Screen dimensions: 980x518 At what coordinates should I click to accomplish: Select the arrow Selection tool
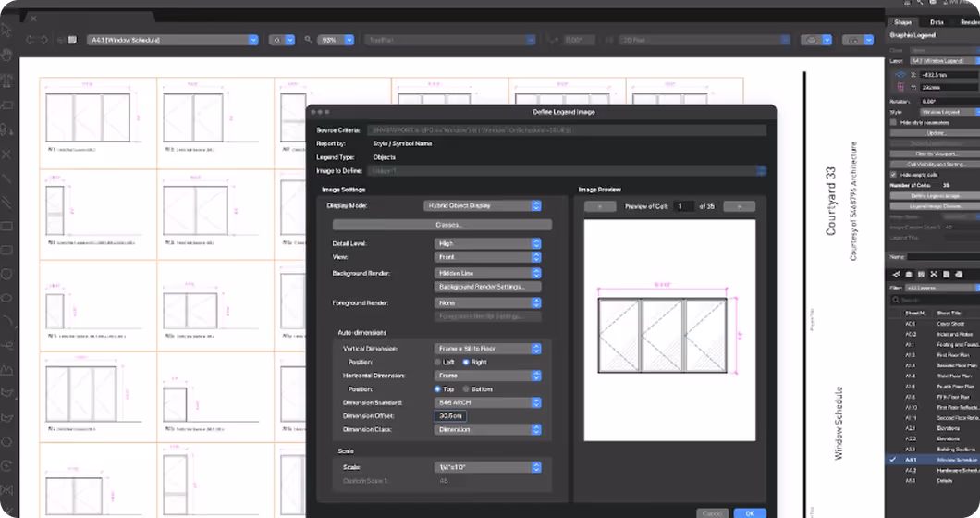pos(6,30)
